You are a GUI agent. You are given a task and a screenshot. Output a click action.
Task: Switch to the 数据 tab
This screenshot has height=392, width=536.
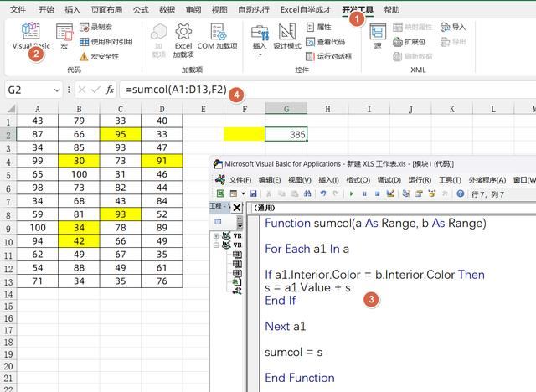pos(167,9)
